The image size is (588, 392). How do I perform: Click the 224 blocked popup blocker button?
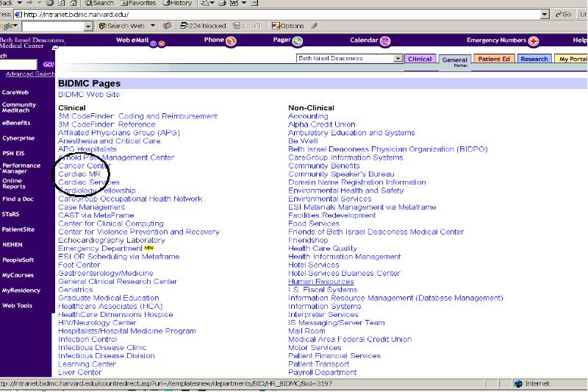203,26
